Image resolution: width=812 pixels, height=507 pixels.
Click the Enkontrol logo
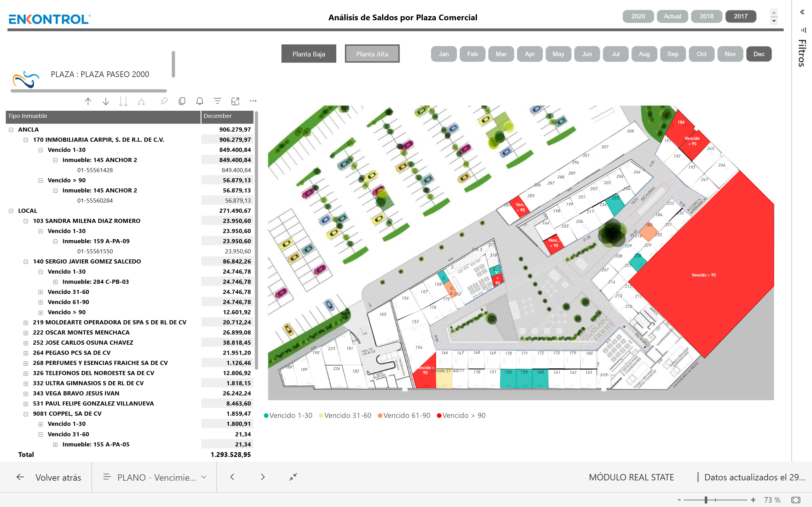tap(50, 19)
